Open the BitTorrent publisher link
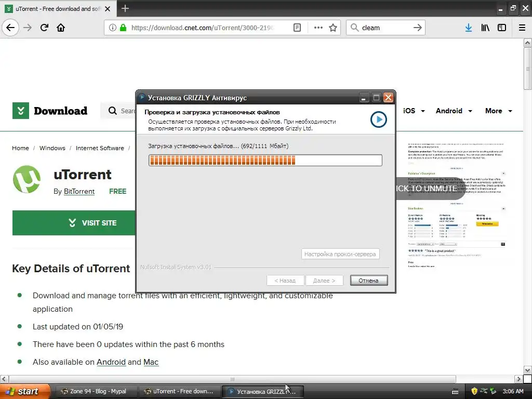Viewport: 532px width, 399px height. (79, 191)
